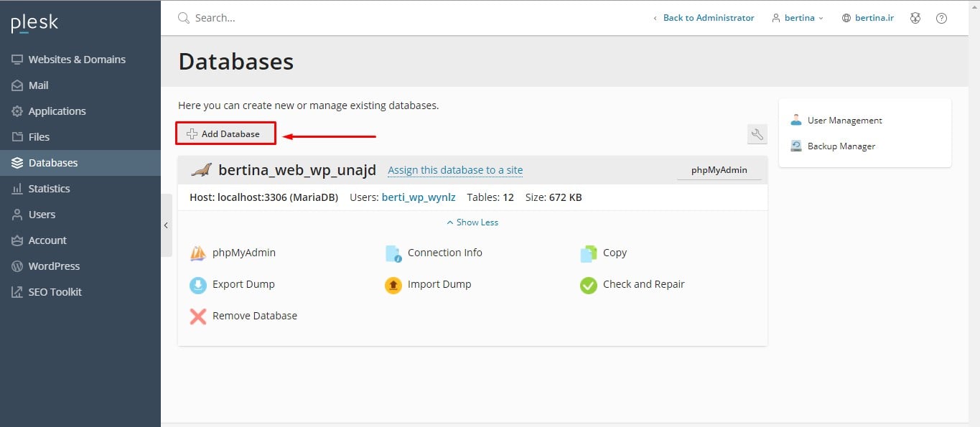Click the Copy database icon
The width and height of the screenshot is (980, 427).
pyautogui.click(x=589, y=253)
